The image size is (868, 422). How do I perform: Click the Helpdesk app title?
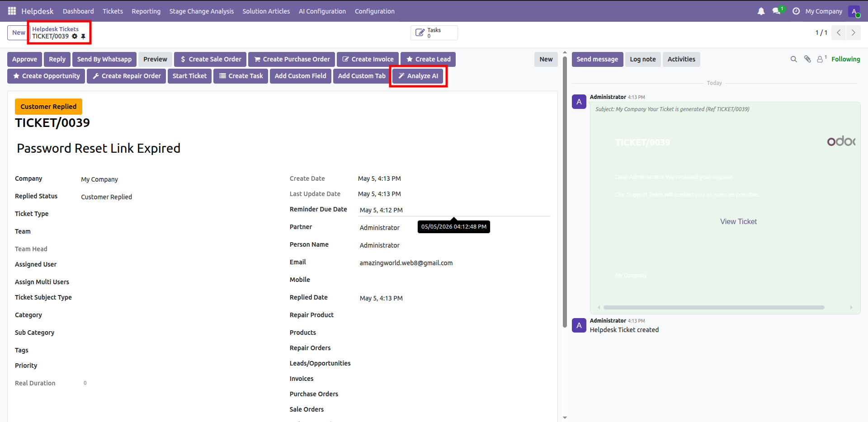[38, 11]
